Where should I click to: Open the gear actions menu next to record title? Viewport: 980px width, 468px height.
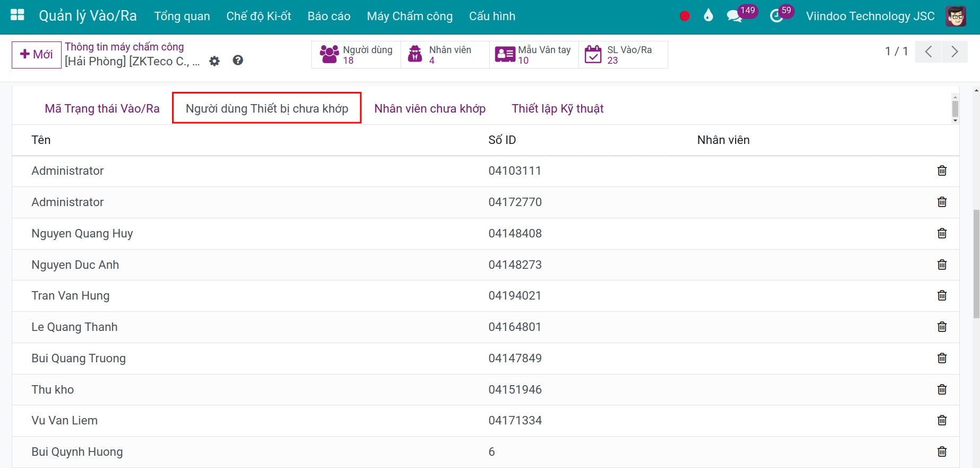[x=215, y=61]
